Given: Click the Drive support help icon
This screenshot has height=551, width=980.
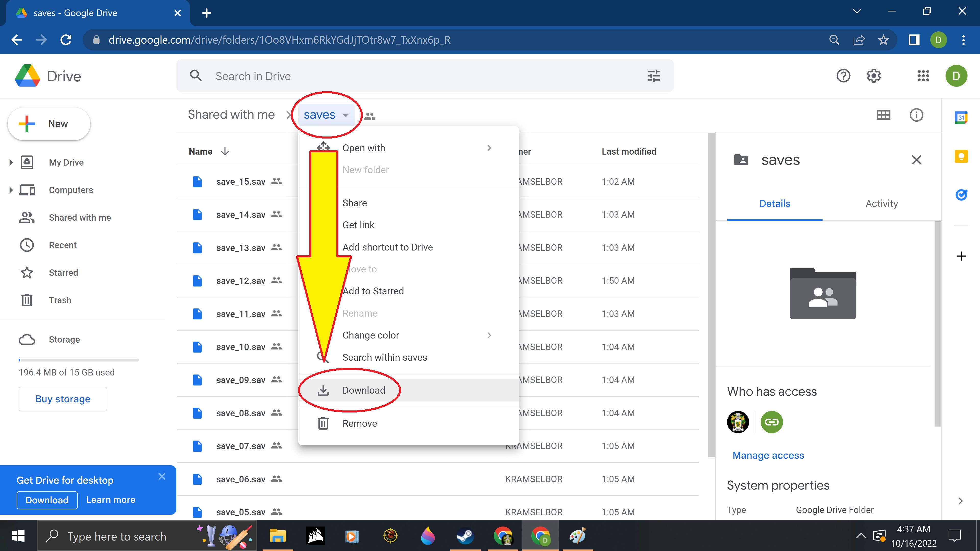Looking at the screenshot, I should 843,76.
